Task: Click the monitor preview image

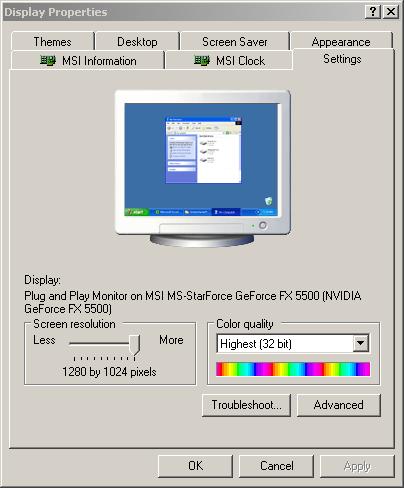Action: point(202,168)
